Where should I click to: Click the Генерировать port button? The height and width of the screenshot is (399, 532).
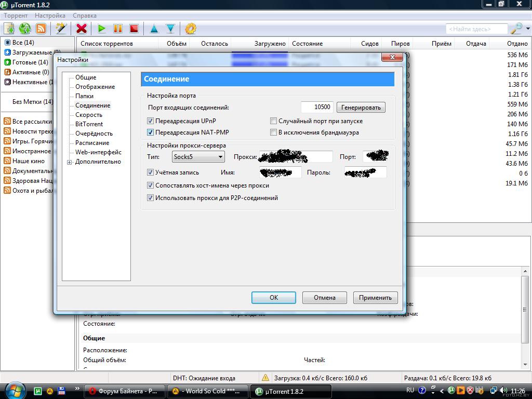pos(361,108)
